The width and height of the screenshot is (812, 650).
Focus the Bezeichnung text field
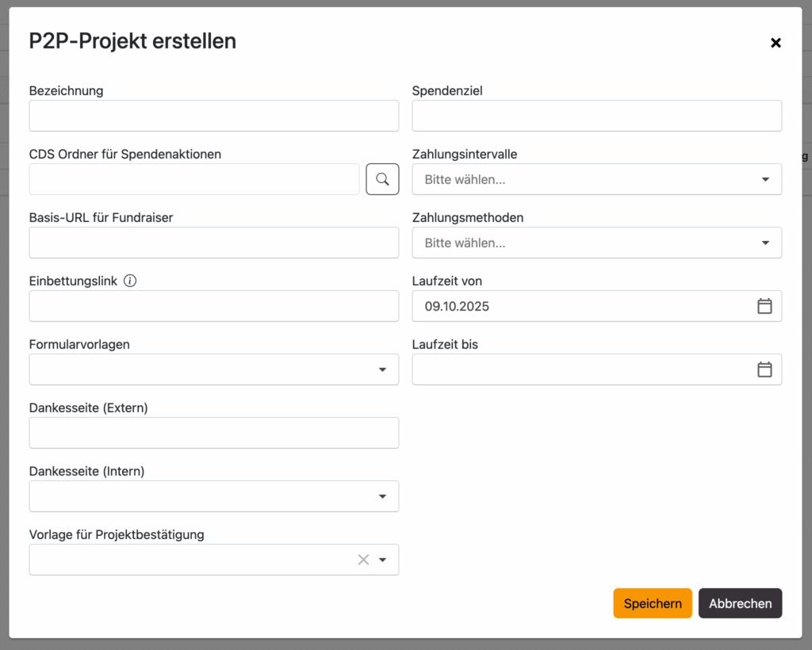click(213, 116)
